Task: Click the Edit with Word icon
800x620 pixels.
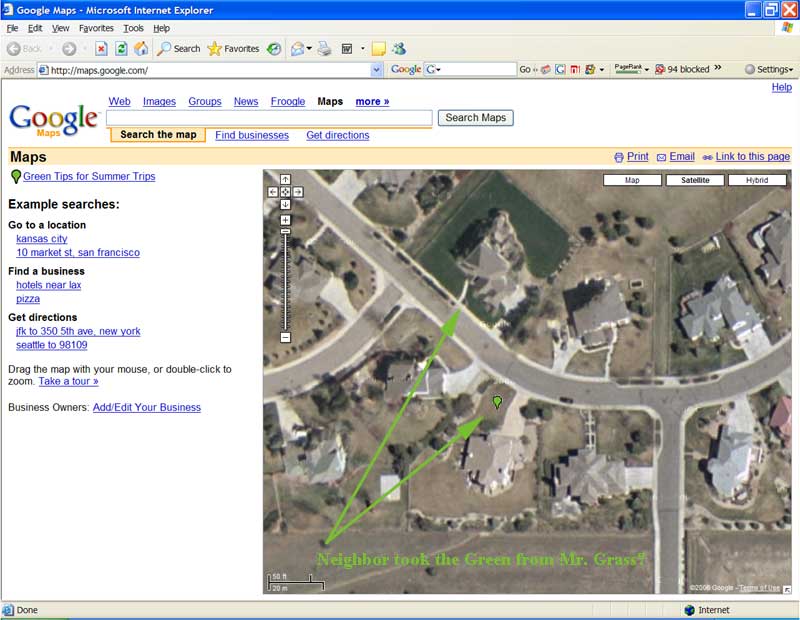Action: (347, 49)
